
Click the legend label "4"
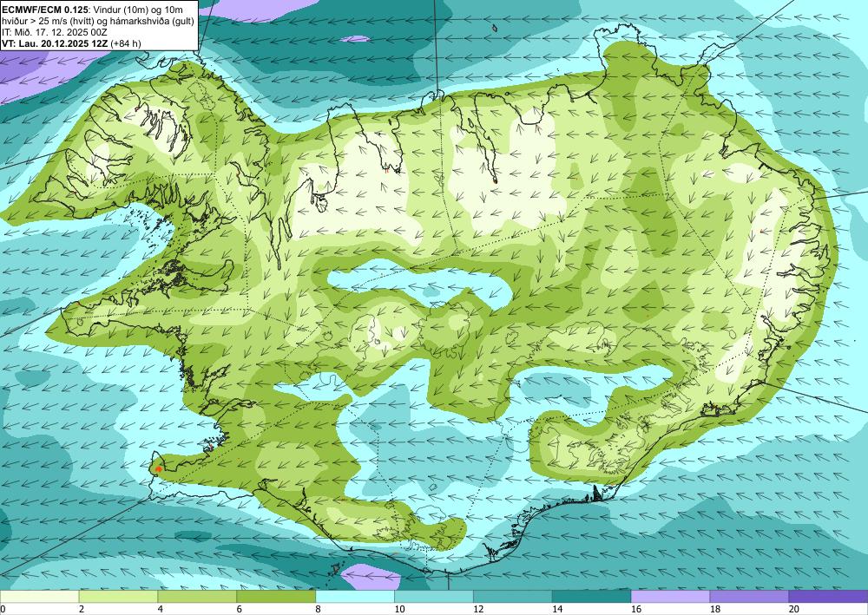[161, 609]
